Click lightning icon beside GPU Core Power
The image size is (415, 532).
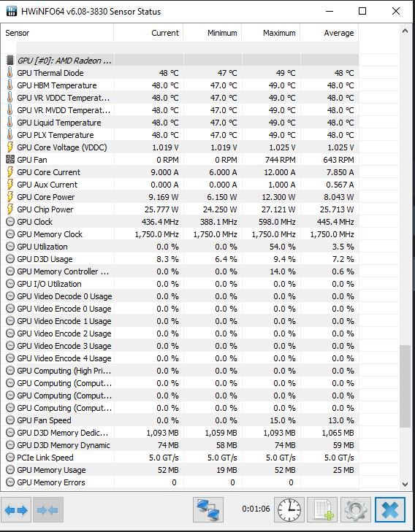click(x=10, y=197)
